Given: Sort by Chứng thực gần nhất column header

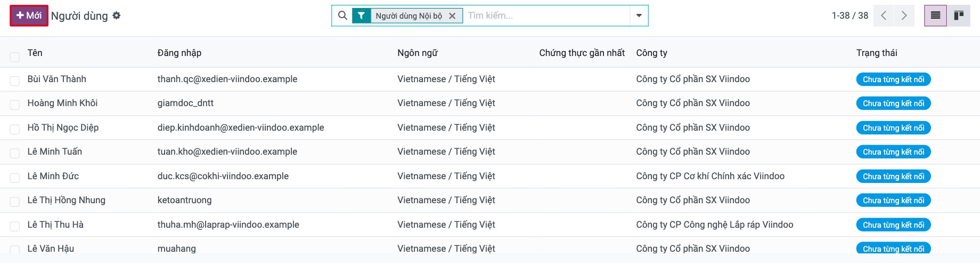Looking at the screenshot, I should pyautogui.click(x=582, y=53).
